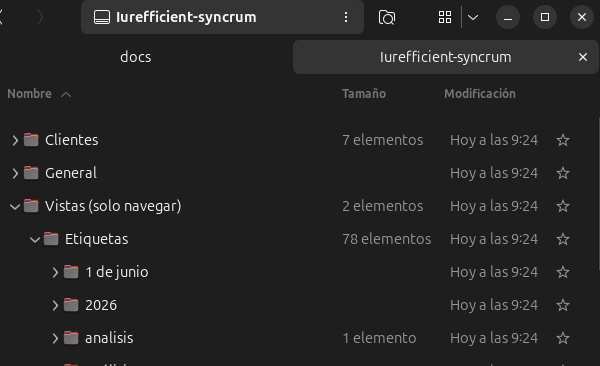Select the Clientes folder icon
The width and height of the screenshot is (600, 366).
(31, 140)
